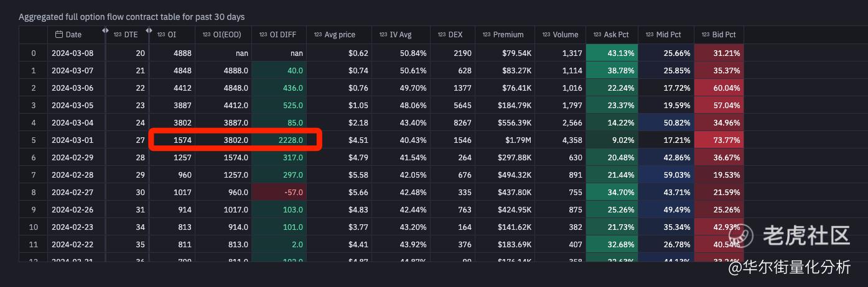Click the calendar icon in Date header

point(59,35)
